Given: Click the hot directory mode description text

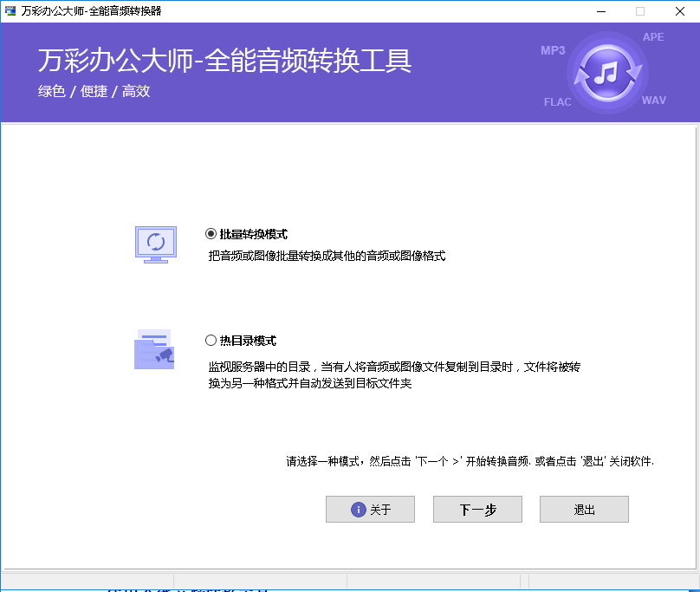Looking at the screenshot, I should pos(394,374).
